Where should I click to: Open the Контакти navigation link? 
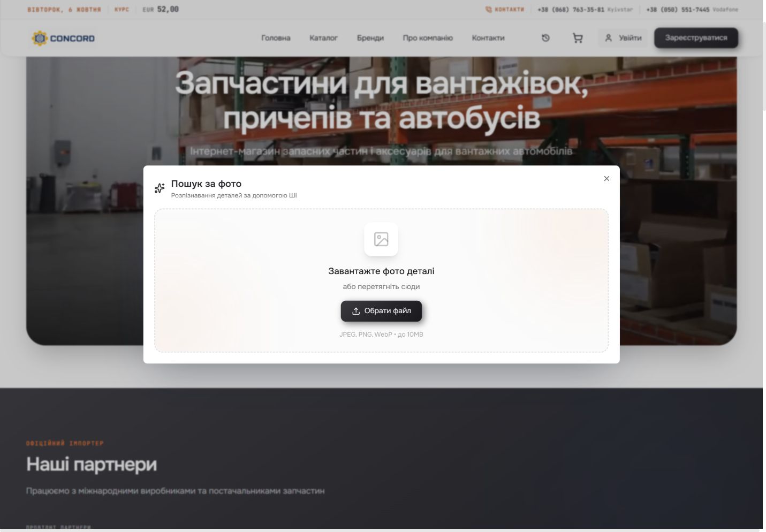(488, 38)
